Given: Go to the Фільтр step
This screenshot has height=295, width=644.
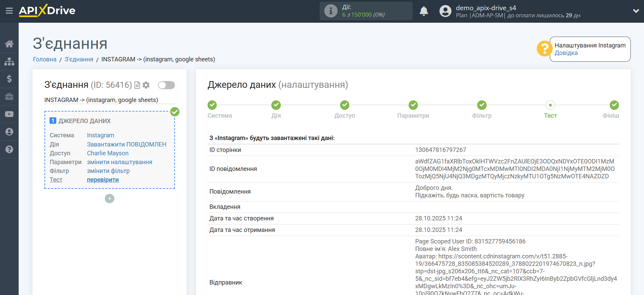Looking at the screenshot, I should tap(482, 105).
